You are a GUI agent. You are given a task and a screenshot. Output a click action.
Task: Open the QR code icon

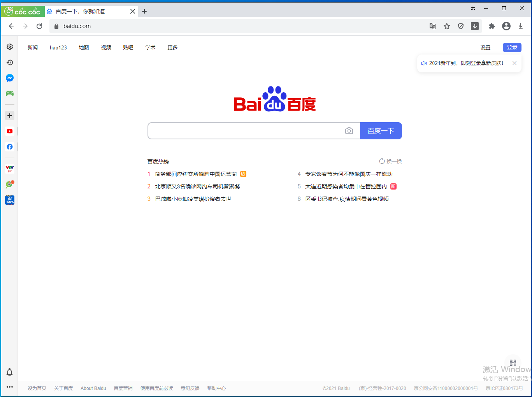(513, 363)
